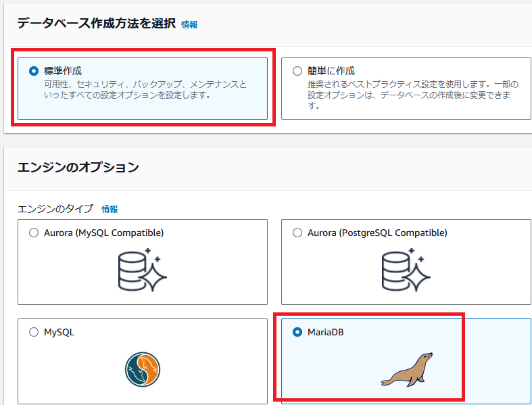Click the MariaDB seal logo icon
Viewport: 532px width, 405px height.
tap(406, 369)
